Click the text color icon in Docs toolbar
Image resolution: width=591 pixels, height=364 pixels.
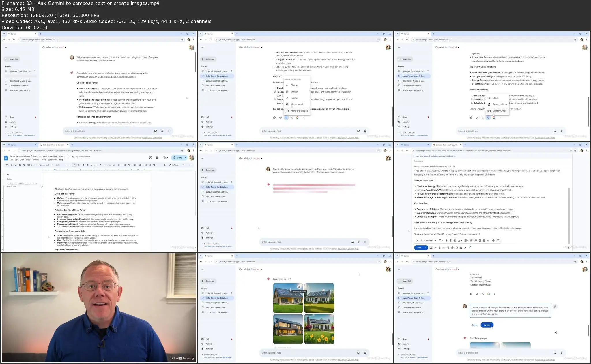tap(96, 165)
